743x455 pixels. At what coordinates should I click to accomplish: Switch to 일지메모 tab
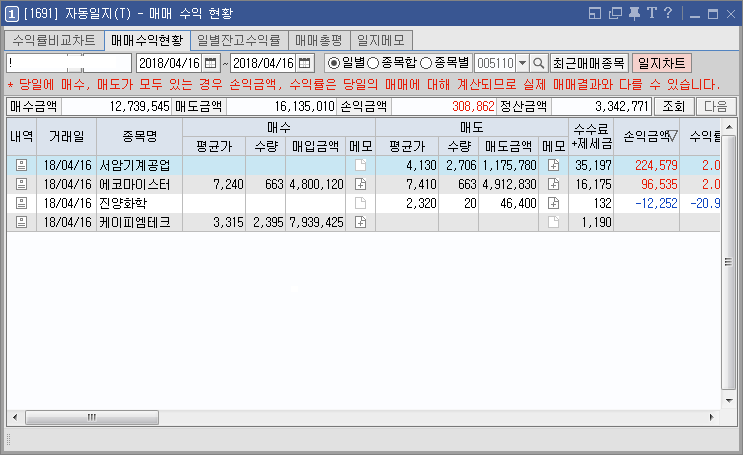(x=381, y=40)
